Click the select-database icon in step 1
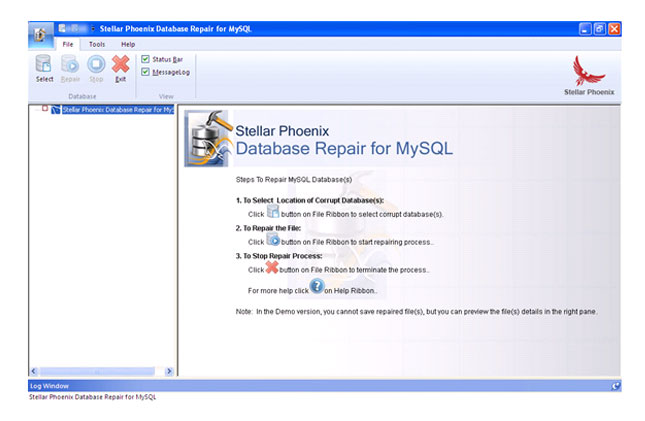The height and width of the screenshot is (421, 645). [x=273, y=211]
